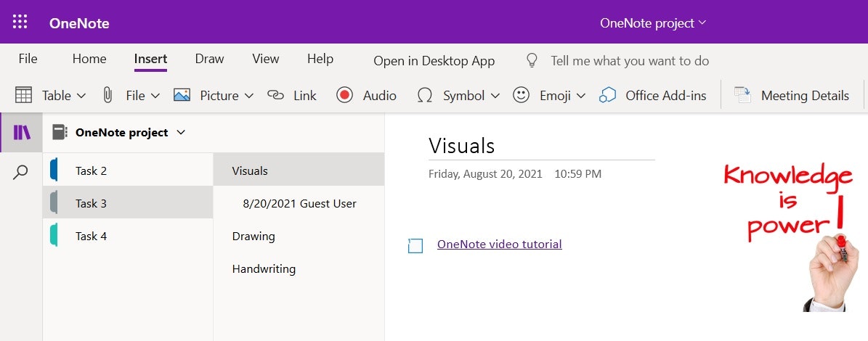Open the OneNote video tutorial link
The image size is (868, 341).
pyautogui.click(x=499, y=245)
